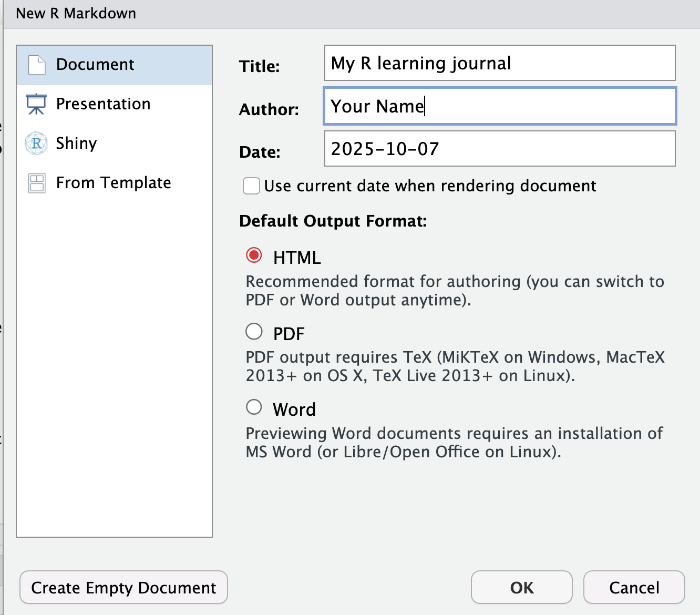The height and width of the screenshot is (615, 700).
Task: Focus the Author text field
Action: click(499, 106)
